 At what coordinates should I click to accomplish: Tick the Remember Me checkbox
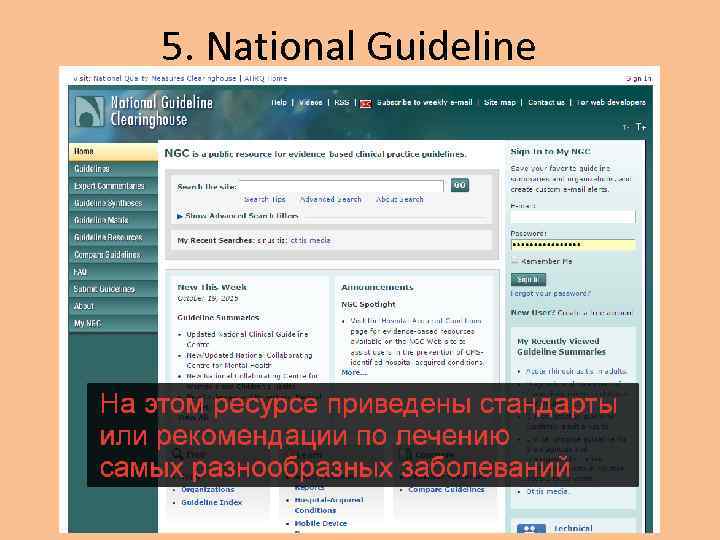pyautogui.click(x=515, y=261)
